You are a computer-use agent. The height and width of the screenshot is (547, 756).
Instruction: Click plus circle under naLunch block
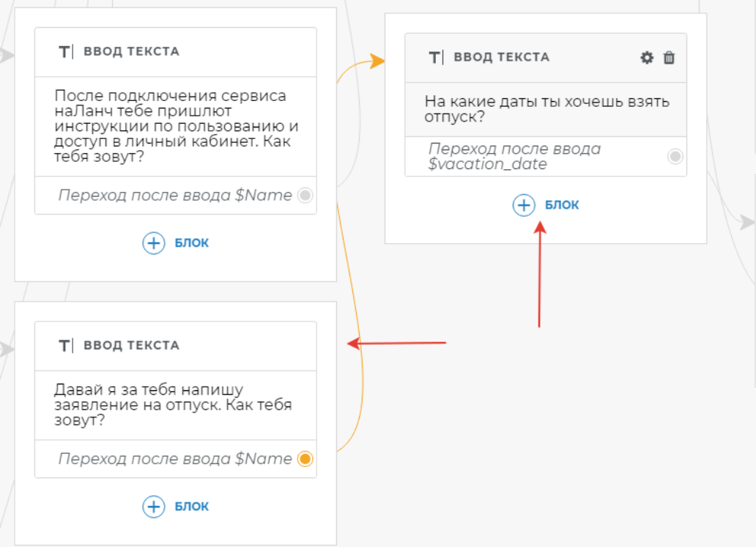[153, 243]
